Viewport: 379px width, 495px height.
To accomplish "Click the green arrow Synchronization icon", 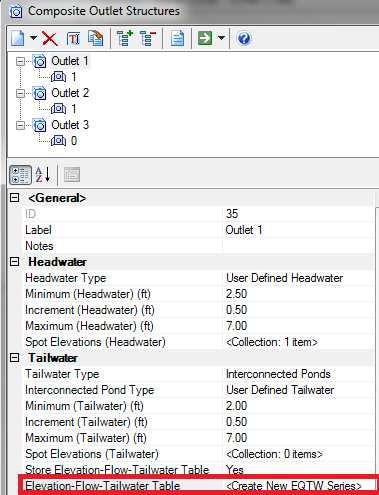I will (x=205, y=38).
